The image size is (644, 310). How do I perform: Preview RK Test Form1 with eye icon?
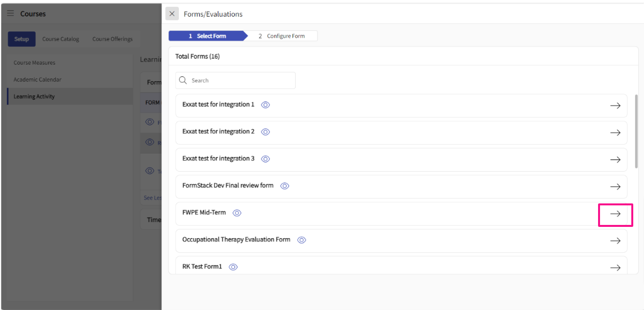click(x=233, y=267)
